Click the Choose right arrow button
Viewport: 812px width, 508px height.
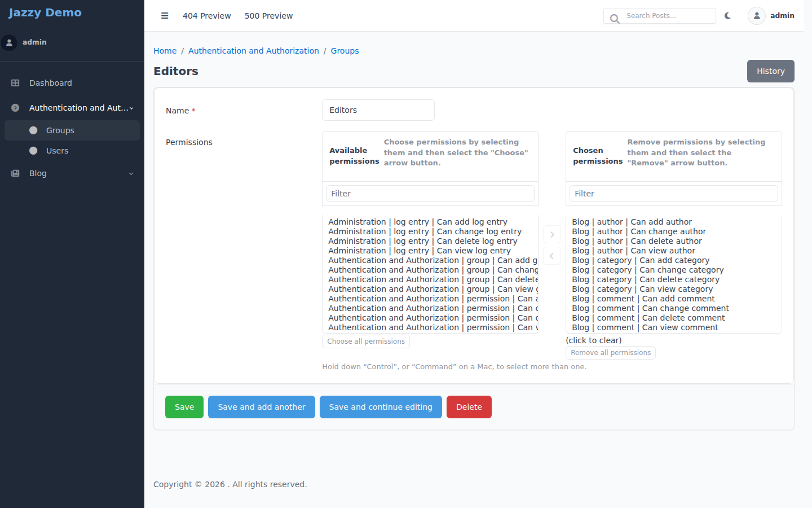pos(552,234)
